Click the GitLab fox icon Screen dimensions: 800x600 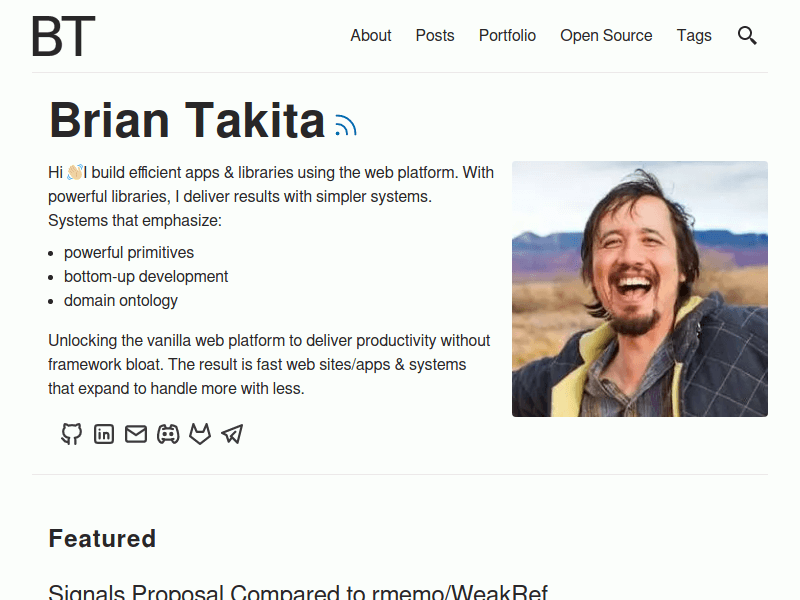coord(200,434)
